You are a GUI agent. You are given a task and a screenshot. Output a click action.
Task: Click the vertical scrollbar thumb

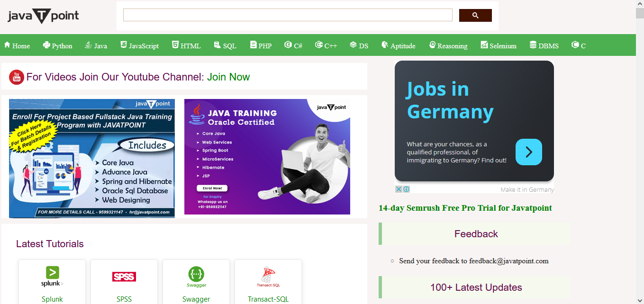[640, 13]
